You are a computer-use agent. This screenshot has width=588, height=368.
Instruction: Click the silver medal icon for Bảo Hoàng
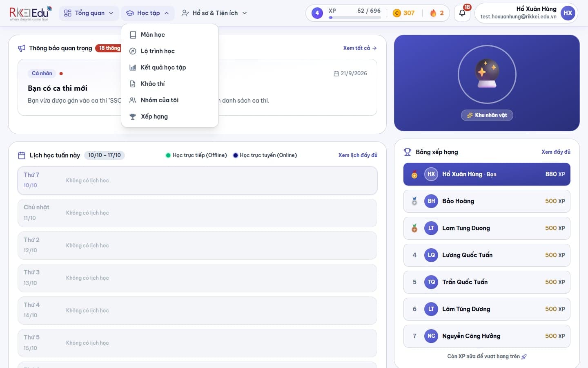pos(414,201)
